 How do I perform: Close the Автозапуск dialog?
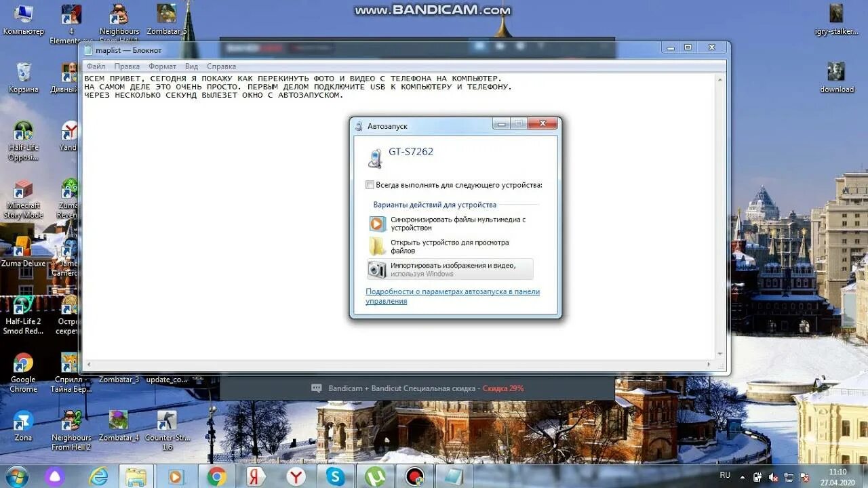tap(542, 124)
